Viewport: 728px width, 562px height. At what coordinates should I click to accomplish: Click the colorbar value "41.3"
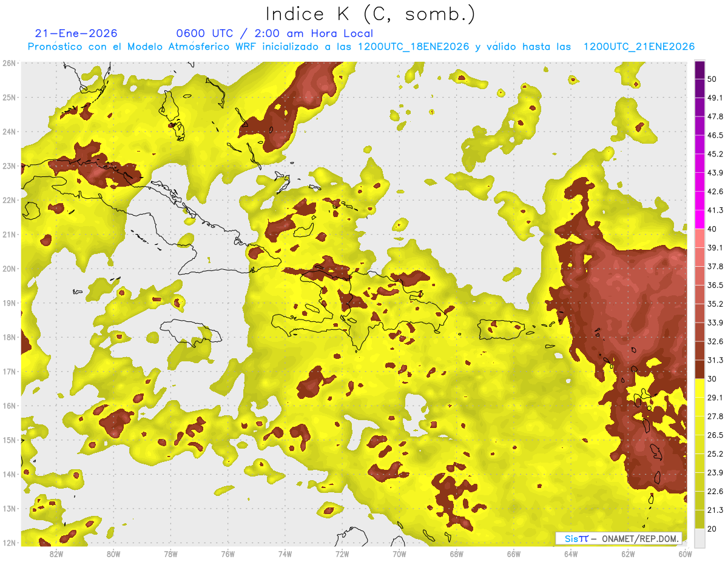pos(715,210)
